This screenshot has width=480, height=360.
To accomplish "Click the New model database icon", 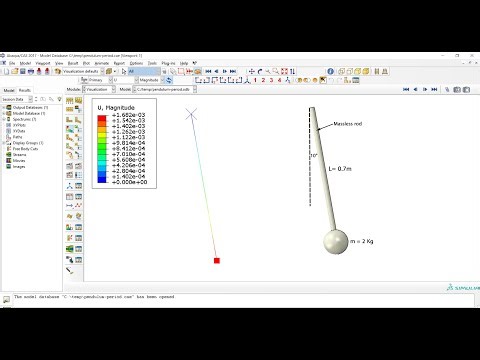I will point(6,71).
